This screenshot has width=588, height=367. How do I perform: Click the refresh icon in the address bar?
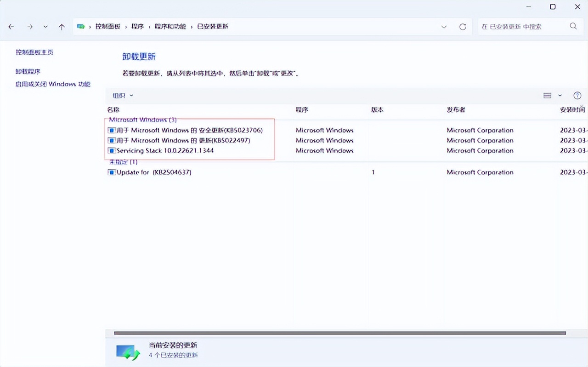pos(463,27)
